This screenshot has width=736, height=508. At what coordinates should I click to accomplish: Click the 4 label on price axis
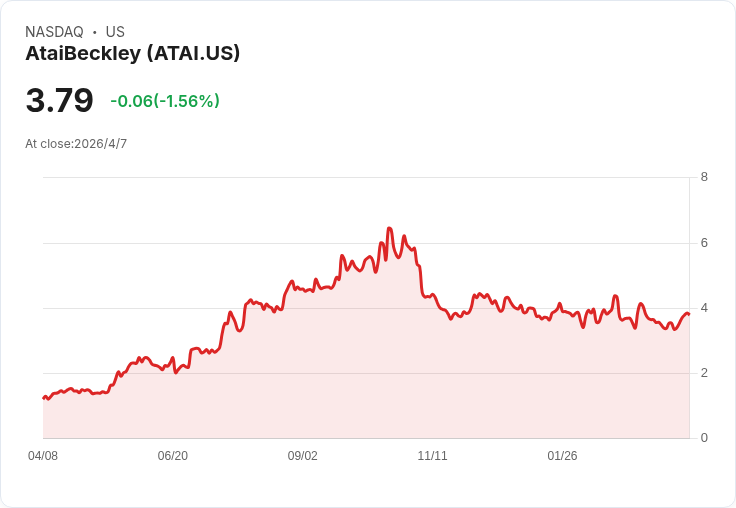(x=704, y=307)
